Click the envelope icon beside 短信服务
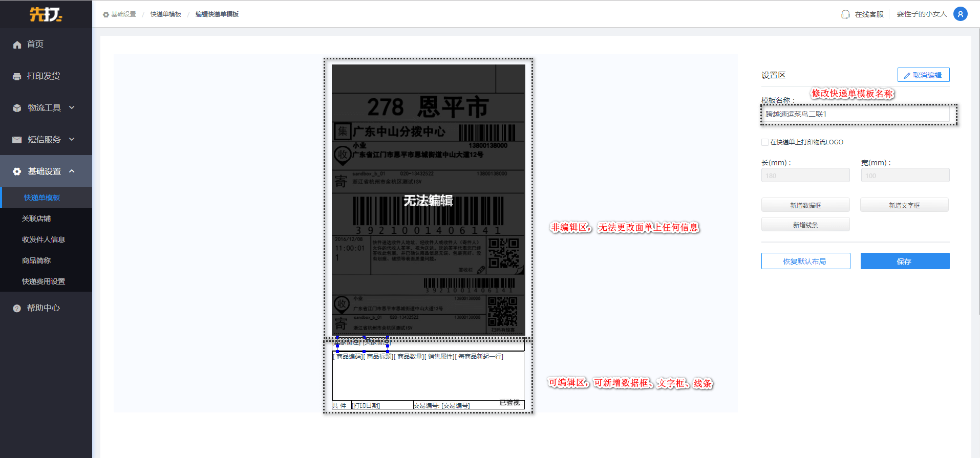The width and height of the screenshot is (980, 458). coord(17,140)
